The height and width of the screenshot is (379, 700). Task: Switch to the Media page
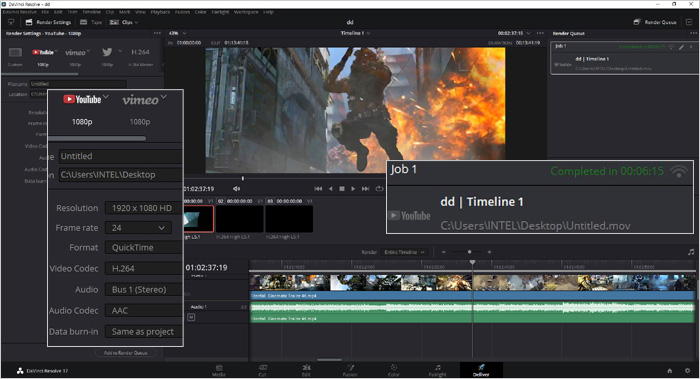[219, 370]
